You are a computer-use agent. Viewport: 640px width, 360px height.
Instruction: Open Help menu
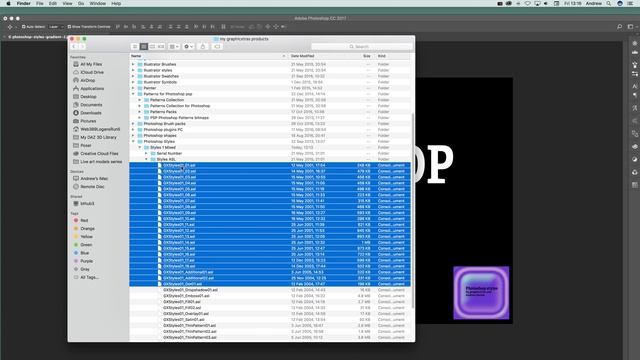116,3
